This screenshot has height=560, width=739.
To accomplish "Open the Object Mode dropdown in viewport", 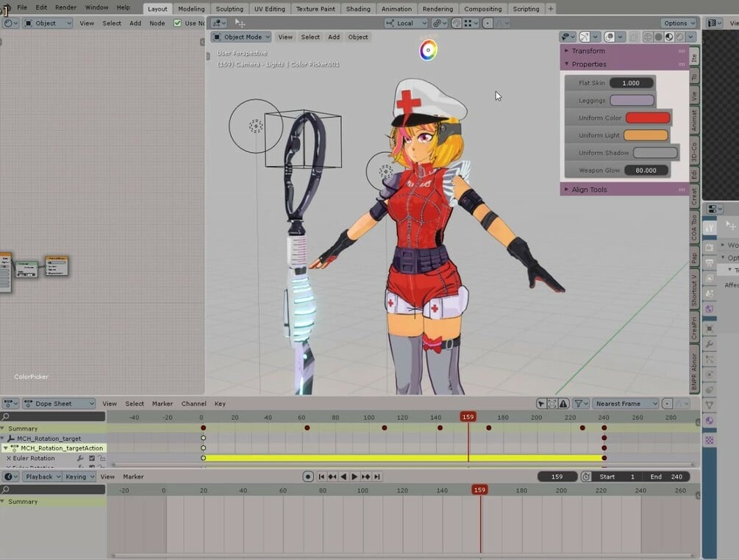I will [241, 37].
